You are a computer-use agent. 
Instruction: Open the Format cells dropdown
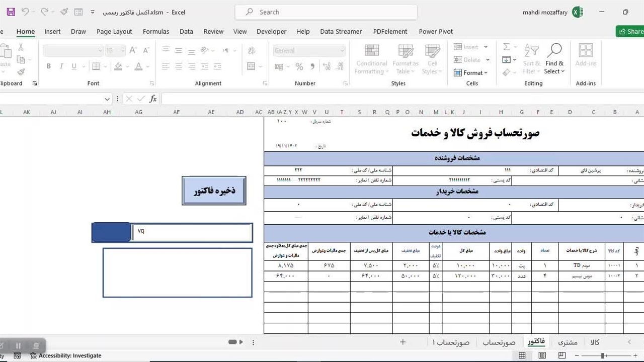[x=471, y=72]
